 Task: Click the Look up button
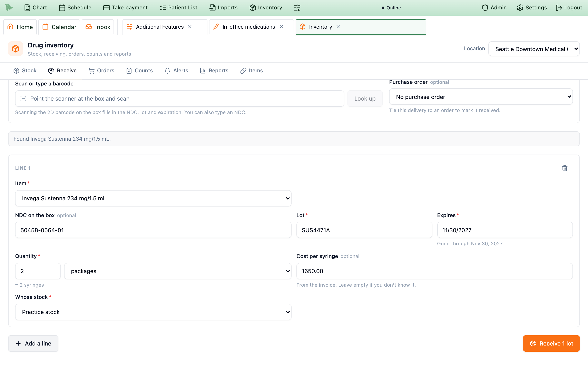365,99
